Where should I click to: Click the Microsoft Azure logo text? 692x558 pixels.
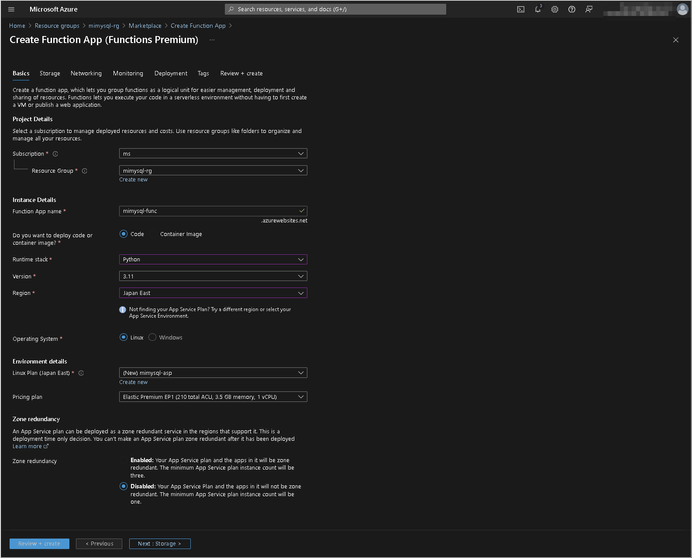pyautogui.click(x=53, y=9)
